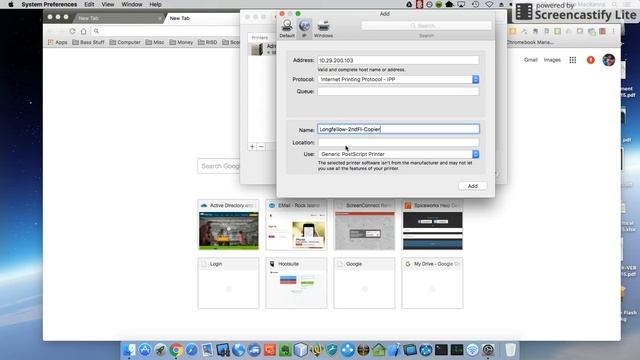Screen dimensions: 640x360
Task: Open Finder from the Dock
Action: [x=129, y=350]
